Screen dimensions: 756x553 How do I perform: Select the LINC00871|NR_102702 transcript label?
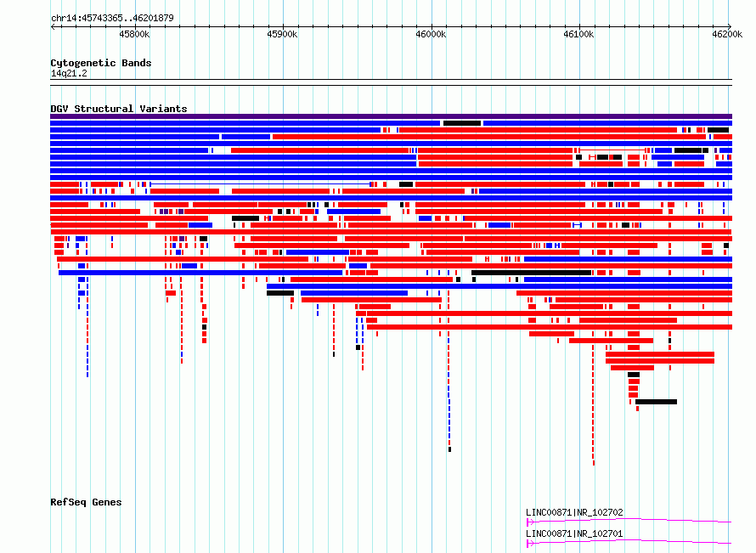[x=574, y=512]
